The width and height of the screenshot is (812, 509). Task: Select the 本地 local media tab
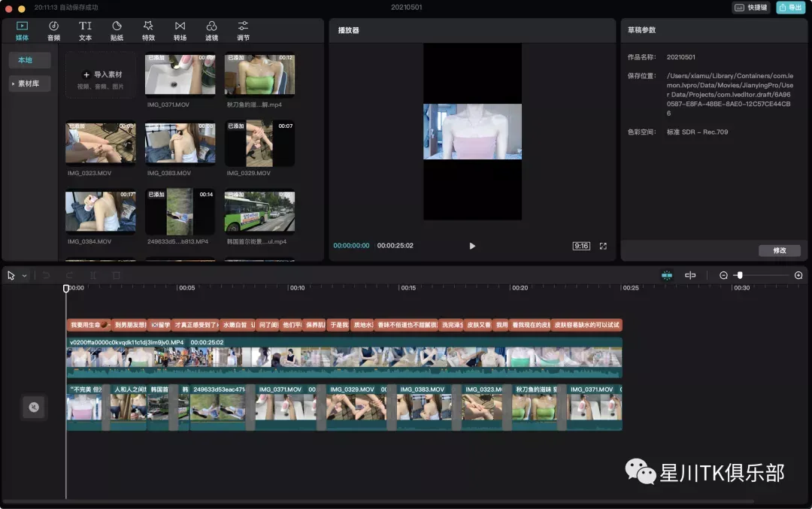click(x=29, y=60)
